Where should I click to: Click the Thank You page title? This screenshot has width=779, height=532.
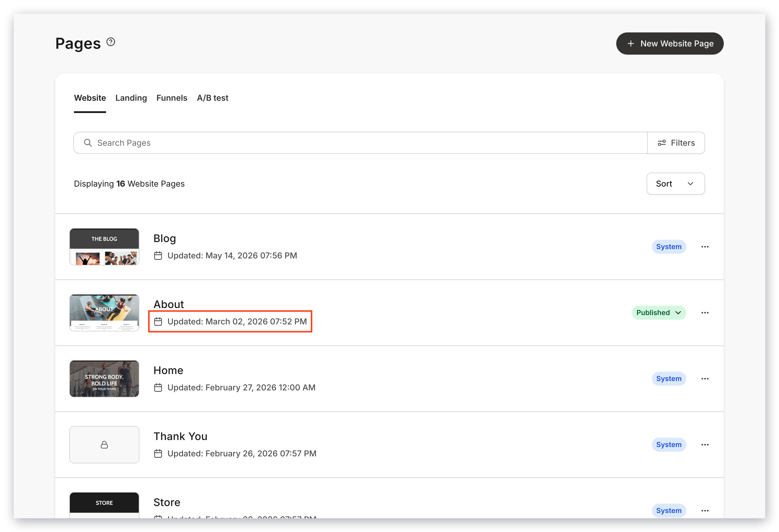click(x=180, y=436)
